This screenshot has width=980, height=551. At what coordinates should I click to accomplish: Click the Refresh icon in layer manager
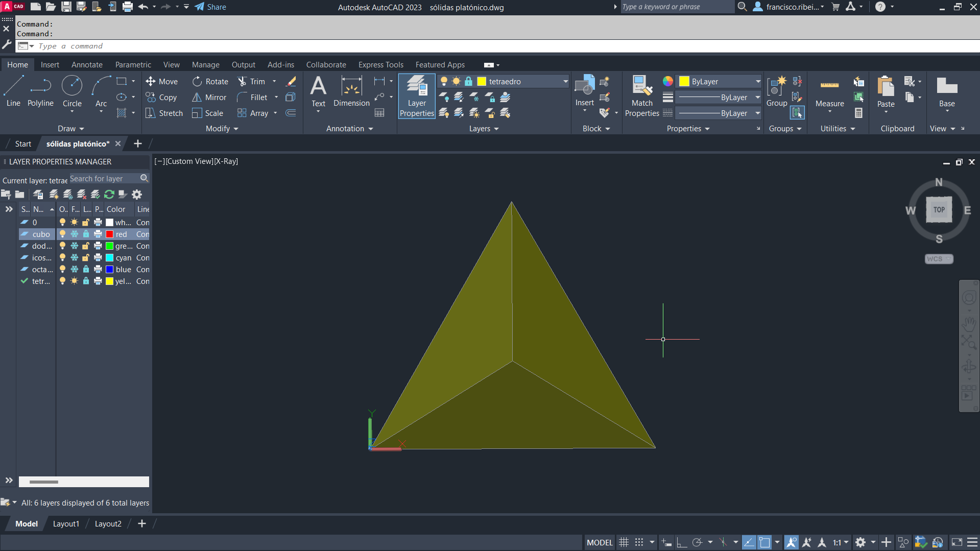click(109, 194)
